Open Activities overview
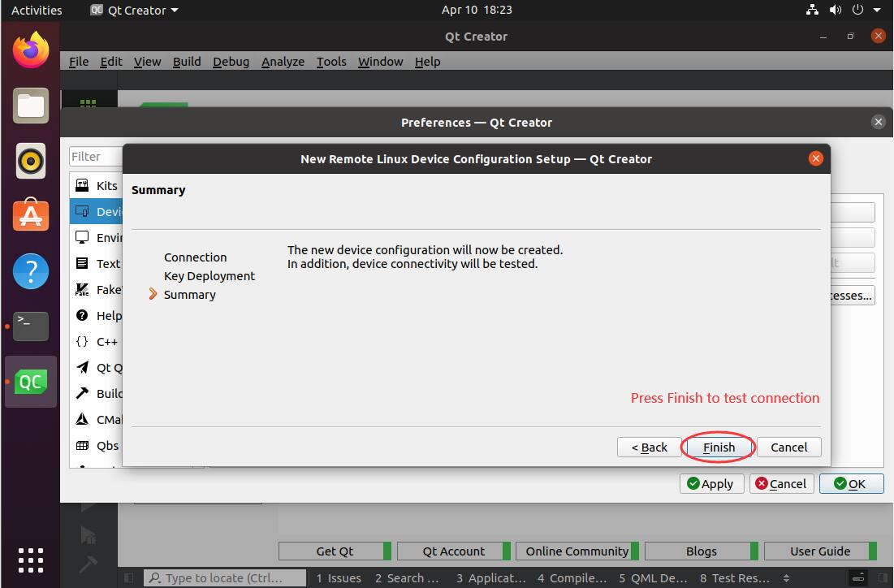894x588 pixels. [37, 10]
